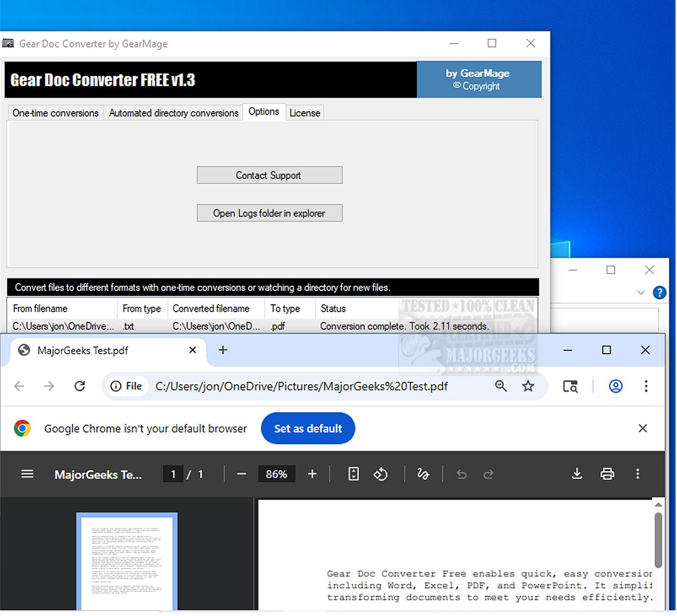The image size is (677, 616).
Task: Open Automated directory conversions tab
Action: click(x=174, y=113)
